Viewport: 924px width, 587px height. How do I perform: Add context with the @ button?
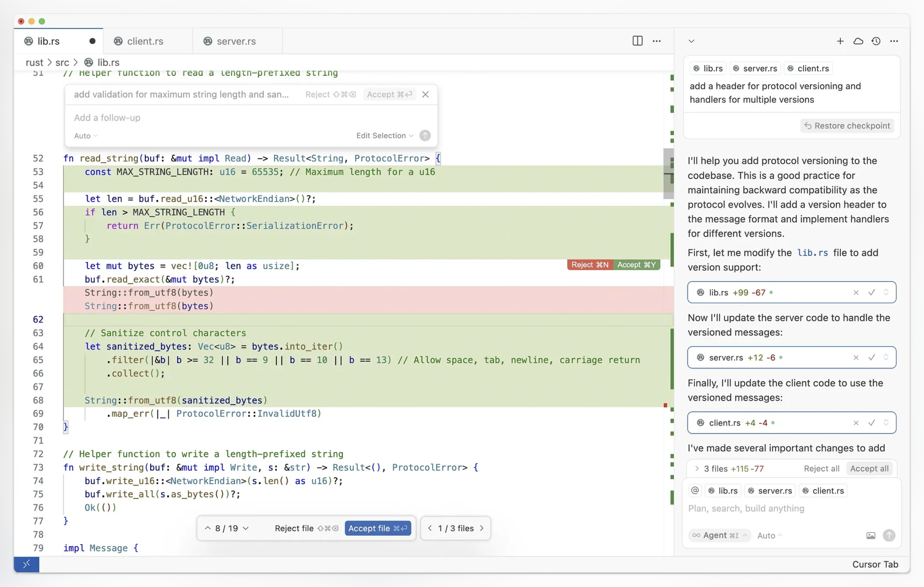(x=695, y=491)
